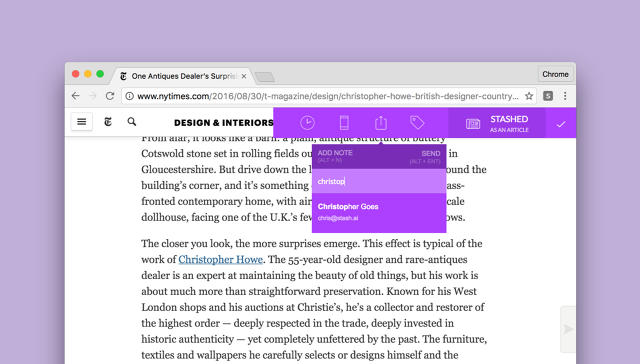The width and height of the screenshot is (640, 364).
Task: Confirm with the checkmark in Stash bar
Action: click(561, 124)
